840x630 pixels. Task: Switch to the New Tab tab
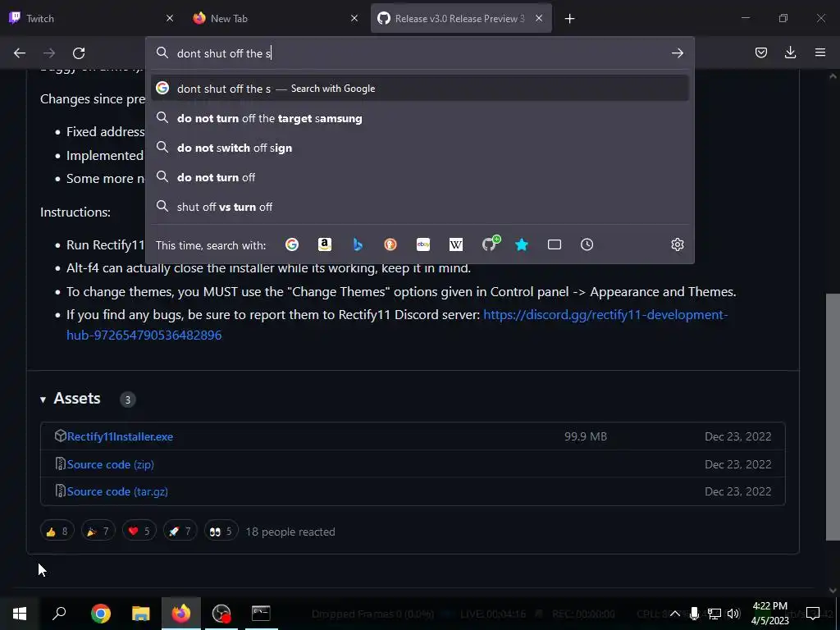(x=276, y=18)
